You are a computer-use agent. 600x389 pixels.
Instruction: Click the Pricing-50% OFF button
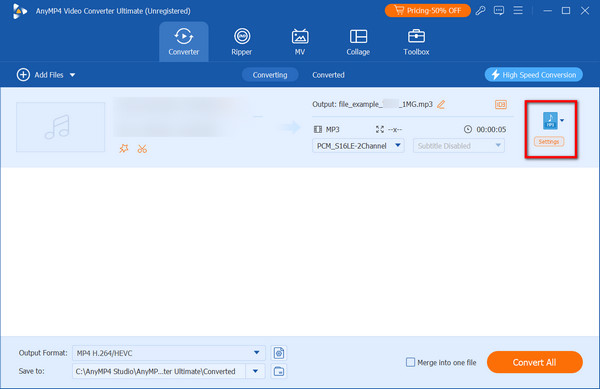click(427, 11)
